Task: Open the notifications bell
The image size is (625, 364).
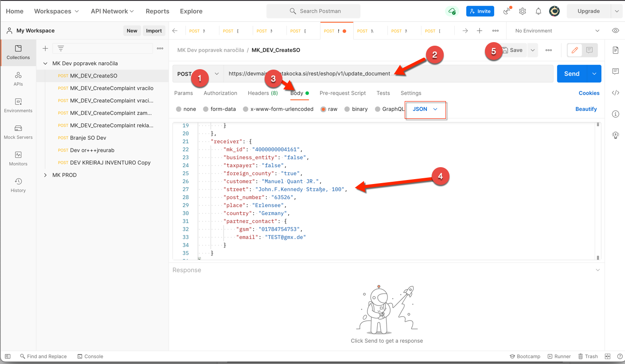Action: coord(538,11)
